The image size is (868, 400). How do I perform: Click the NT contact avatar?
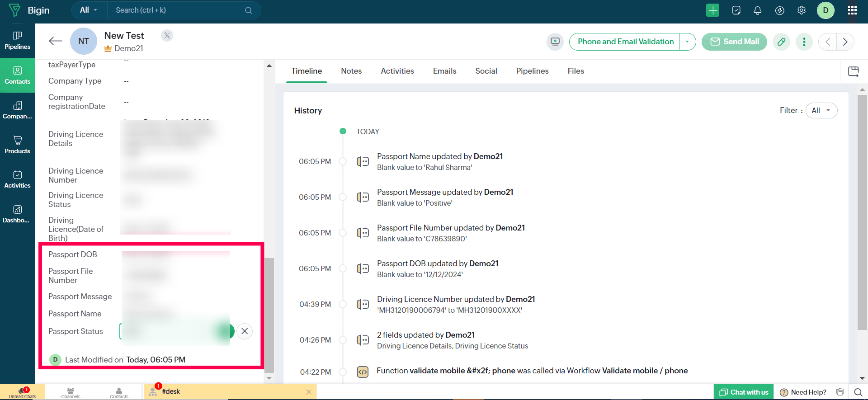click(x=83, y=41)
